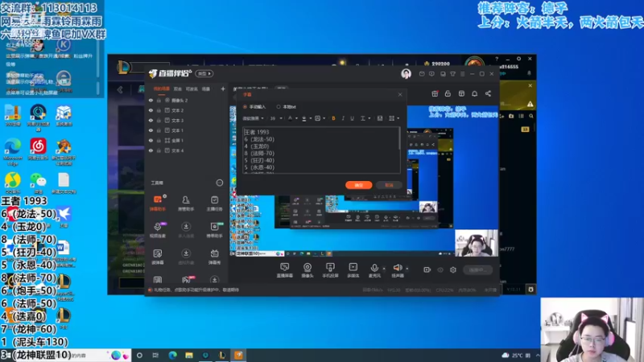Open the hamburger menu in streaming app title bar
The image size is (644, 362).
coord(462,74)
